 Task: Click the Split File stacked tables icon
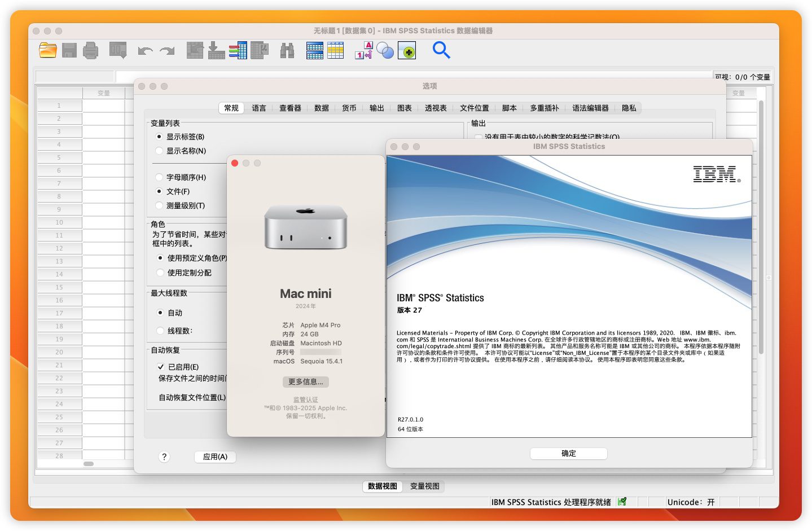coord(315,50)
